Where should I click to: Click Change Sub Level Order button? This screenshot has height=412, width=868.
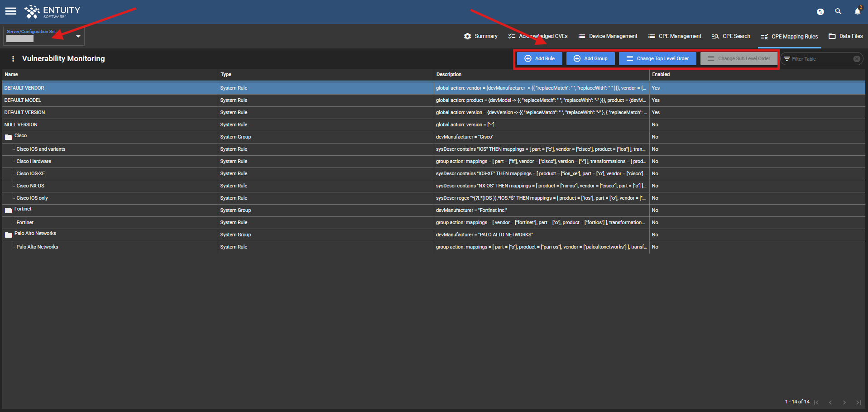click(739, 58)
